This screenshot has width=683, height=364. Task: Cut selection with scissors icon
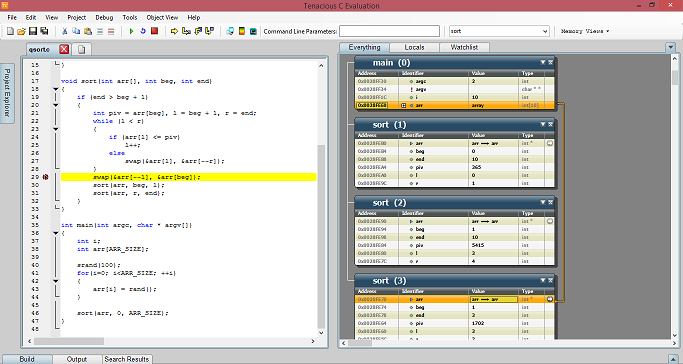(x=64, y=31)
